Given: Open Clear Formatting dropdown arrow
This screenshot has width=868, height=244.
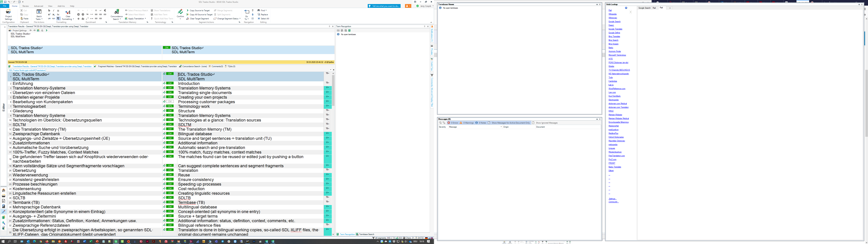Looking at the screenshot, I should 73,19.
